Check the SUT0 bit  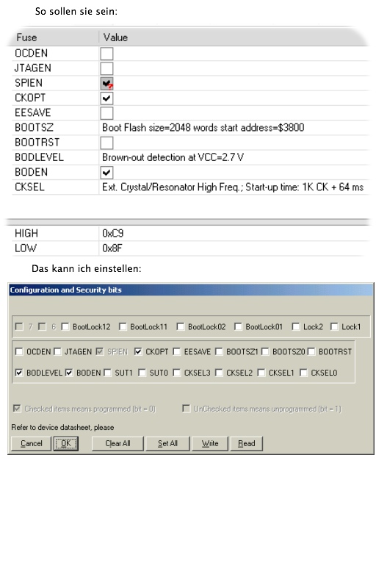point(142,373)
